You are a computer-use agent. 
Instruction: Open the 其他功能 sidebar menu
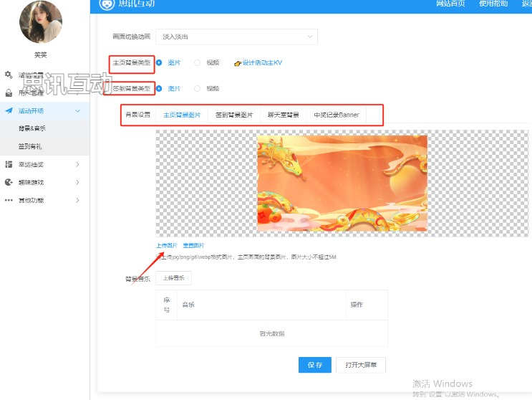(45, 200)
